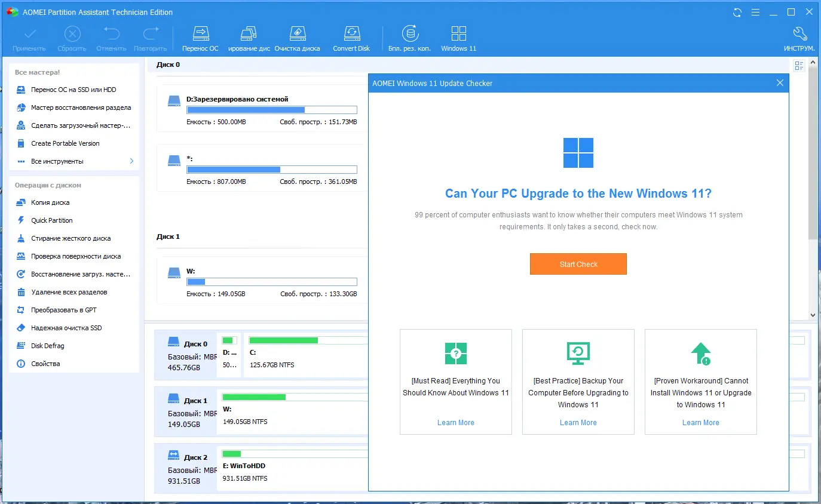The height and width of the screenshot is (504, 821).
Task: Open the ИНСТРУМ. wrench tools menu
Action: click(x=799, y=39)
